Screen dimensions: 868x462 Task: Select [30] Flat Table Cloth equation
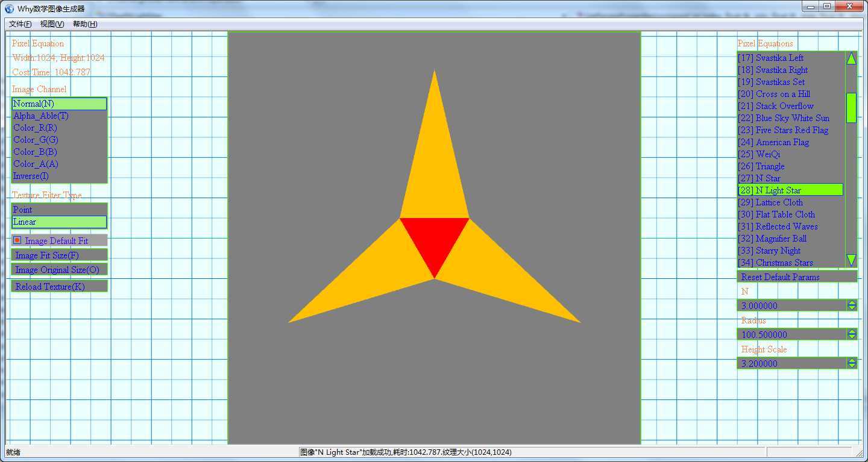[x=790, y=214]
